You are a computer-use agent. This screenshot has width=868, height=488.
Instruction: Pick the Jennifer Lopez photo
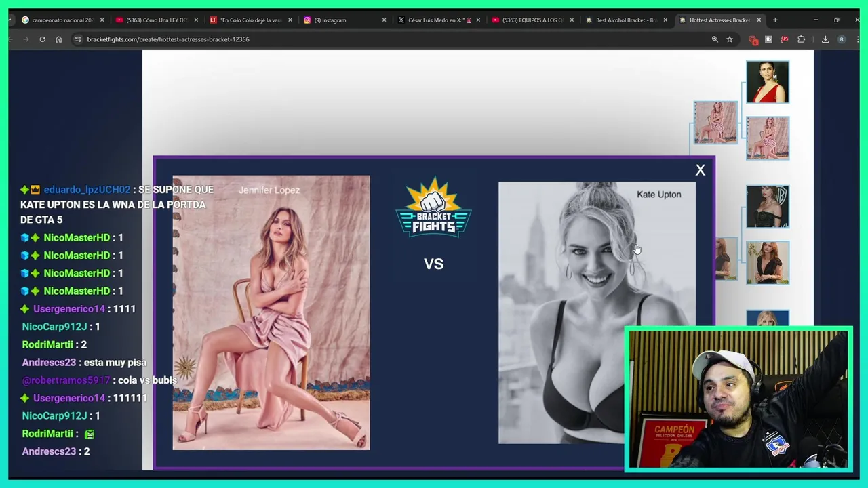[x=271, y=312]
